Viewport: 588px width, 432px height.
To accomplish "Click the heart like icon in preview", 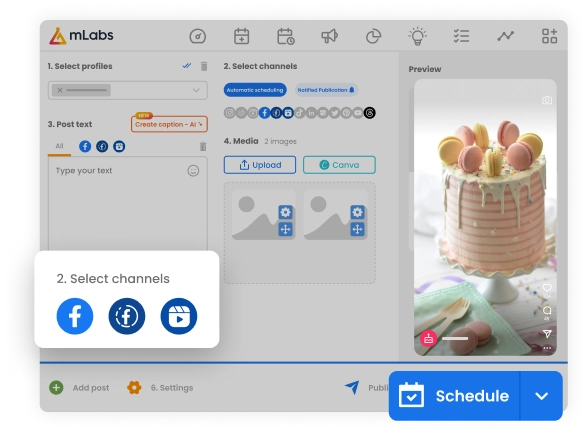I will [x=547, y=288].
